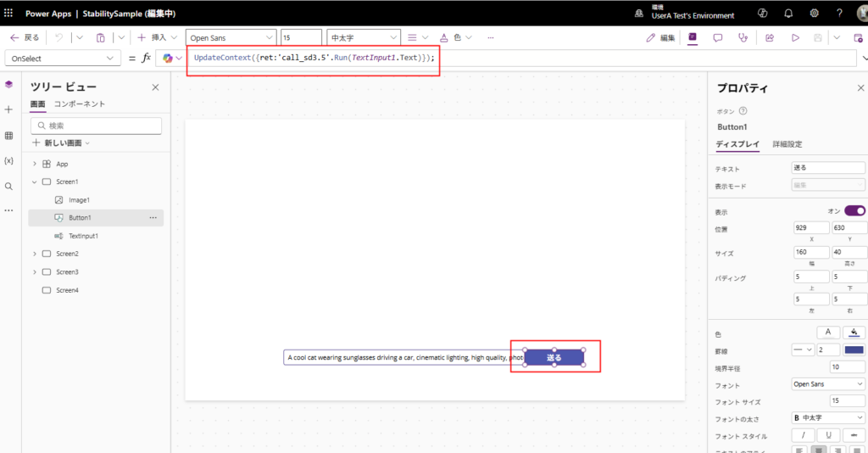This screenshot has width=868, height=453.
Task: Toggle italic font style button
Action: point(802,435)
